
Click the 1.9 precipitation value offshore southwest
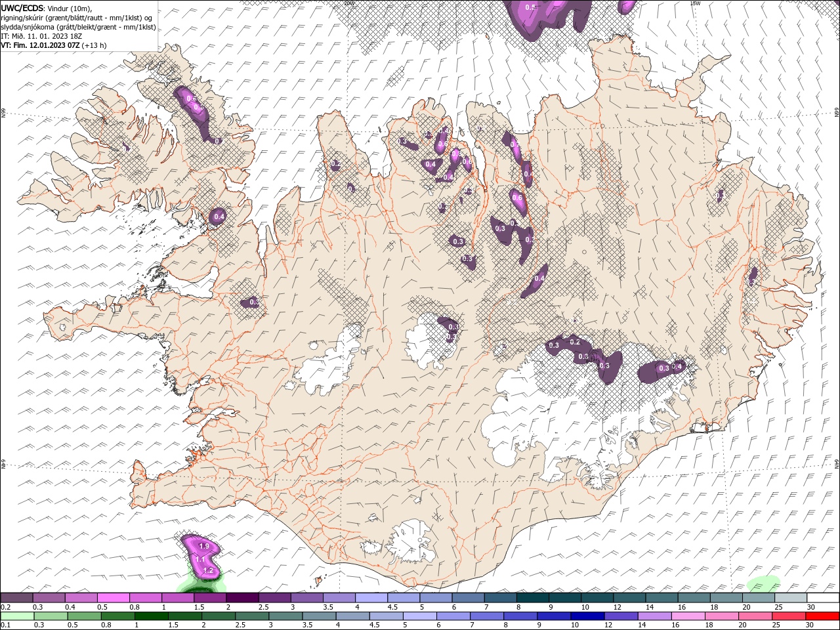[x=203, y=546]
